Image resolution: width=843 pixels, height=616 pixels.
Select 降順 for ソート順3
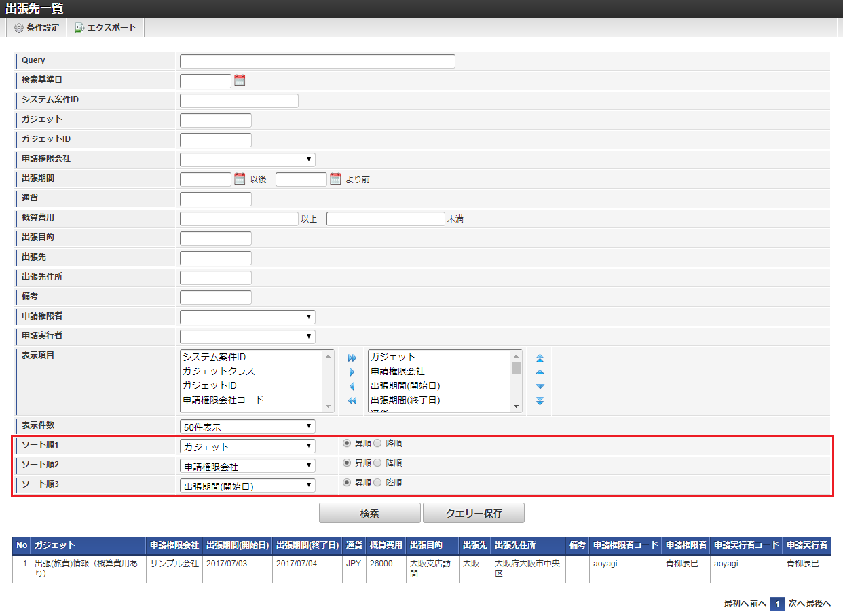(378, 483)
